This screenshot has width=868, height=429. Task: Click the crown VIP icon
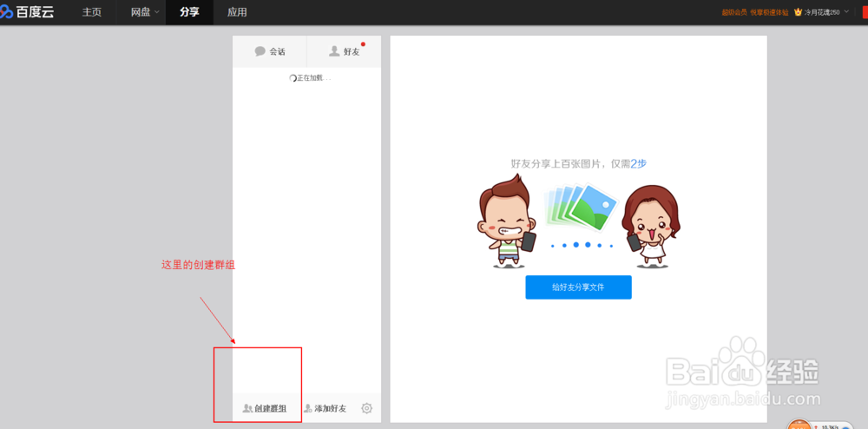798,11
